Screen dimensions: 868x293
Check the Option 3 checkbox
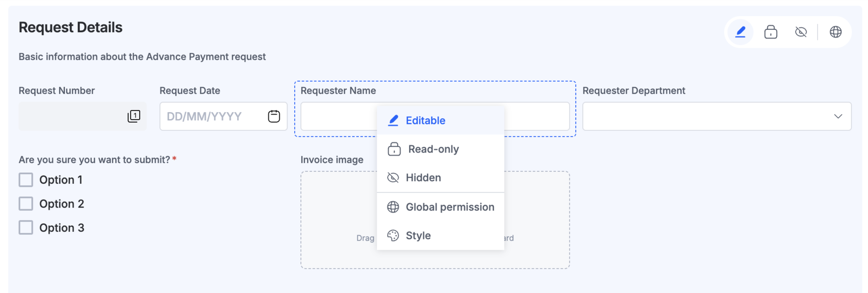tap(26, 228)
